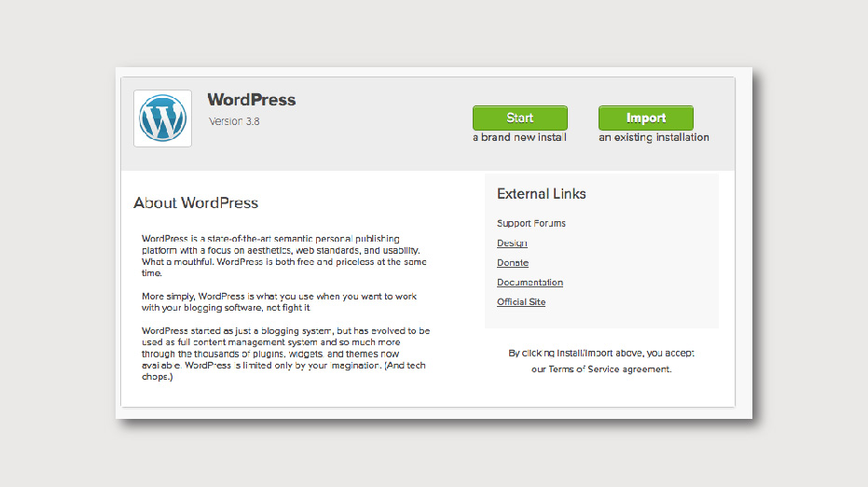Click the paragraph starting 'WordPress is a state-of-the-art'
This screenshot has width=868, height=487.
(284, 256)
